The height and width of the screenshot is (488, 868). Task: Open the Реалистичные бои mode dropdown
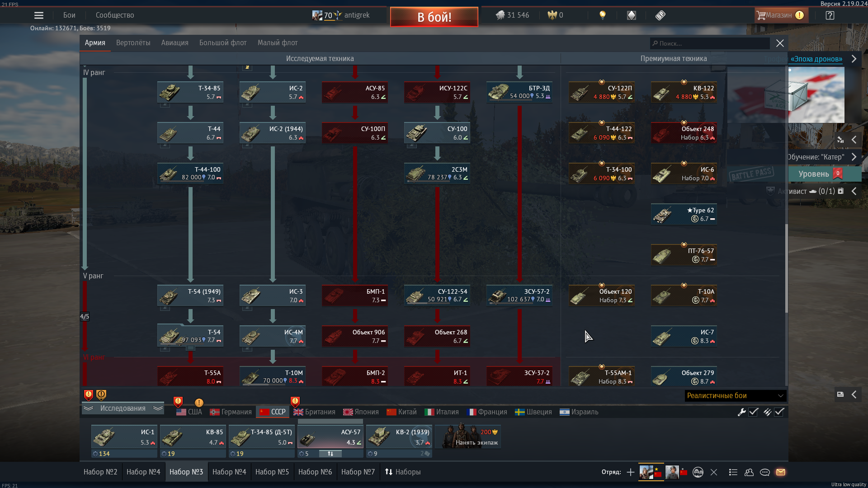(x=736, y=396)
